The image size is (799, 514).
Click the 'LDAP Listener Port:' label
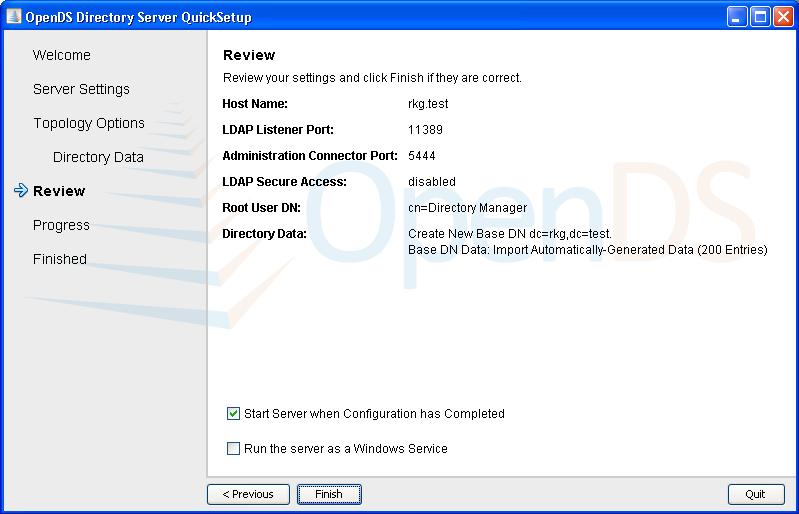click(x=278, y=130)
